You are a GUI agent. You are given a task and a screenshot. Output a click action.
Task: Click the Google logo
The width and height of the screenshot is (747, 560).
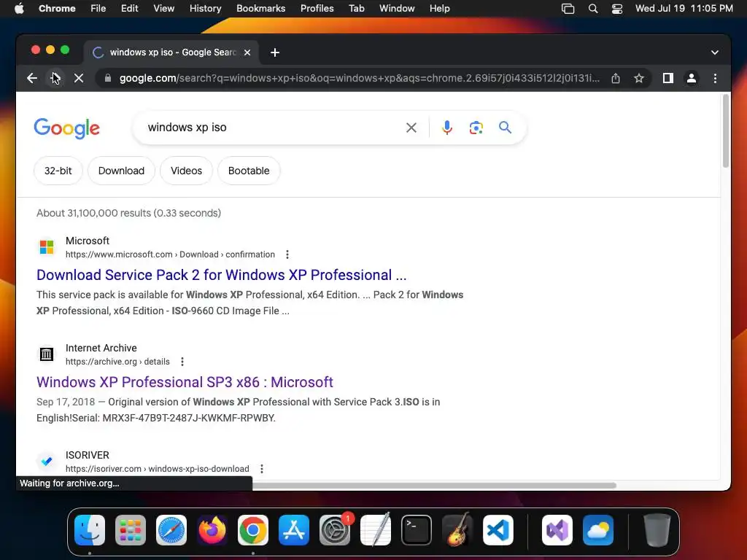click(x=66, y=128)
